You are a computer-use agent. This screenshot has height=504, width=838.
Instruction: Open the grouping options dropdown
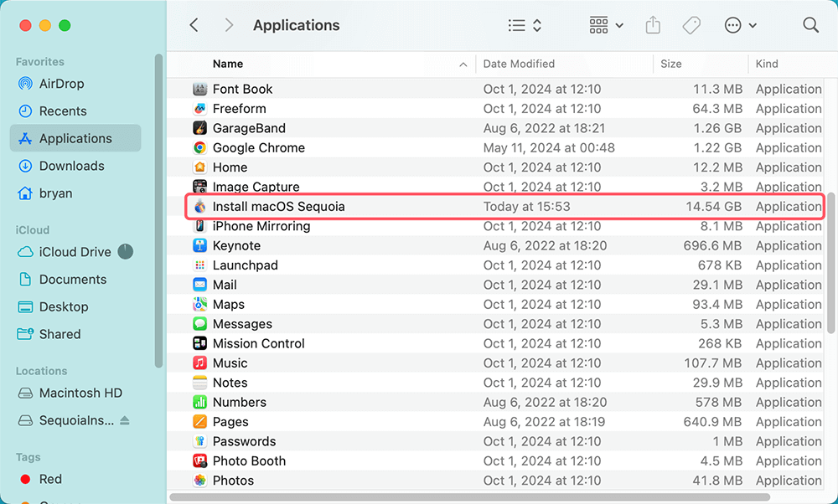603,24
